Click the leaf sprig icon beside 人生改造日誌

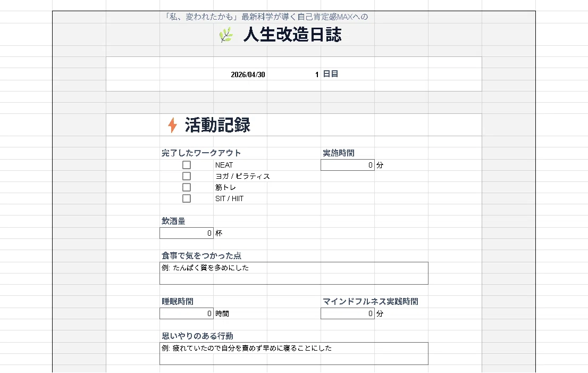click(226, 35)
